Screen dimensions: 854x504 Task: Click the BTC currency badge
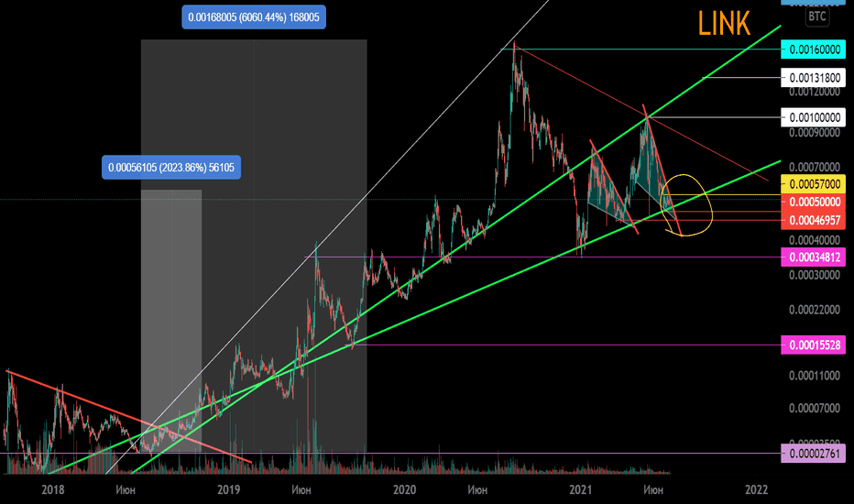point(817,16)
